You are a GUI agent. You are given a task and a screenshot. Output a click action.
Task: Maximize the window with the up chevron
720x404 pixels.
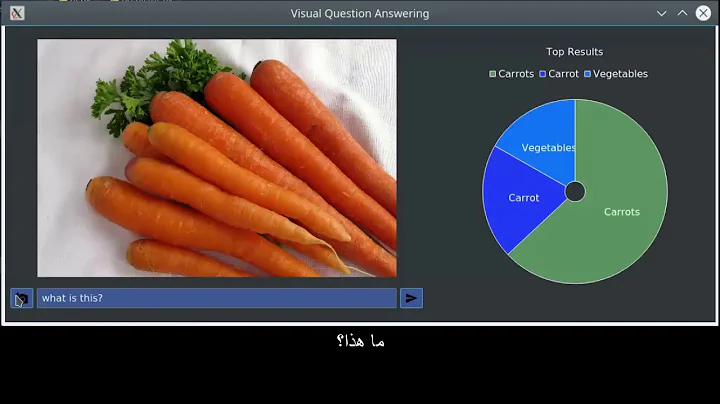(682, 13)
